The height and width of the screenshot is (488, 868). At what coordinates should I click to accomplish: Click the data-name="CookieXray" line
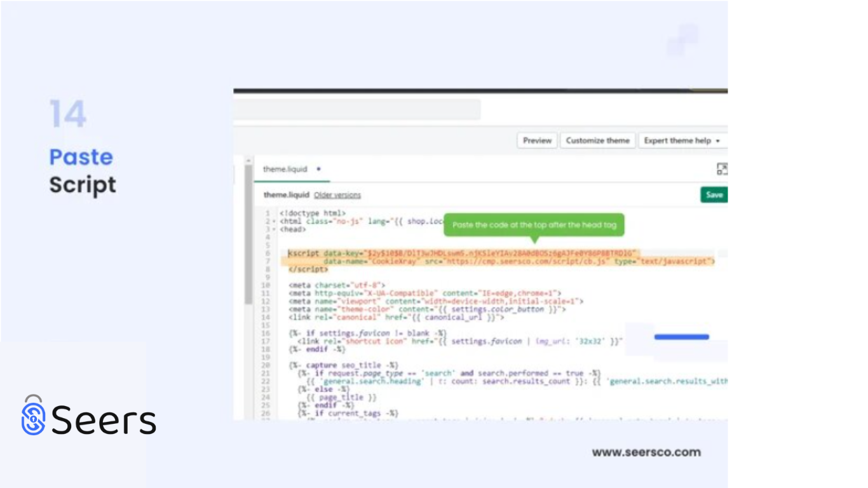[x=519, y=261]
